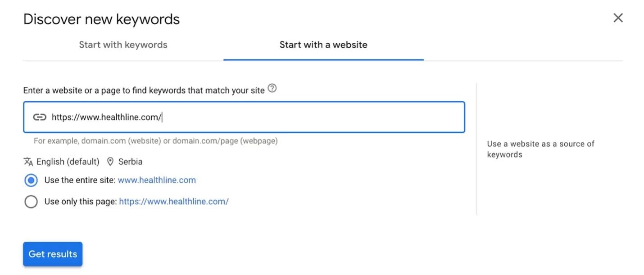Click the translate language icon
The width and height of the screenshot is (644, 275).
coord(28,162)
